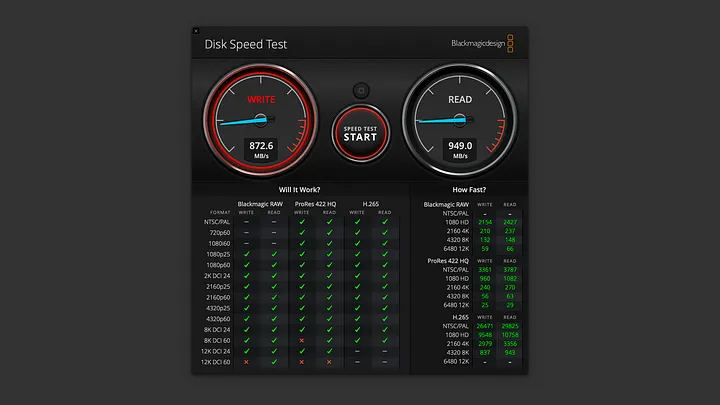Click ProRes 422 HQ header in Will It Work

pos(315,204)
